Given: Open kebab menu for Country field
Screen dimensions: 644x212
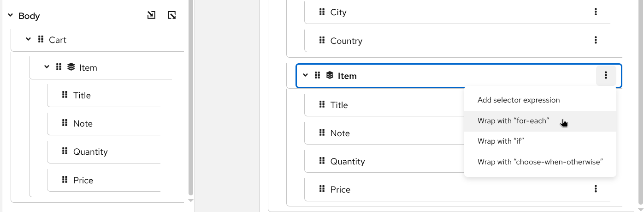Looking at the screenshot, I should point(596,41).
